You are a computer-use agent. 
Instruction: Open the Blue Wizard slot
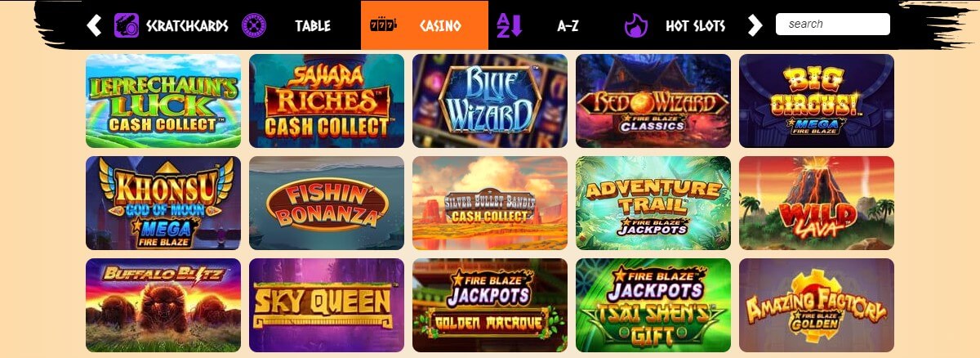click(x=490, y=101)
